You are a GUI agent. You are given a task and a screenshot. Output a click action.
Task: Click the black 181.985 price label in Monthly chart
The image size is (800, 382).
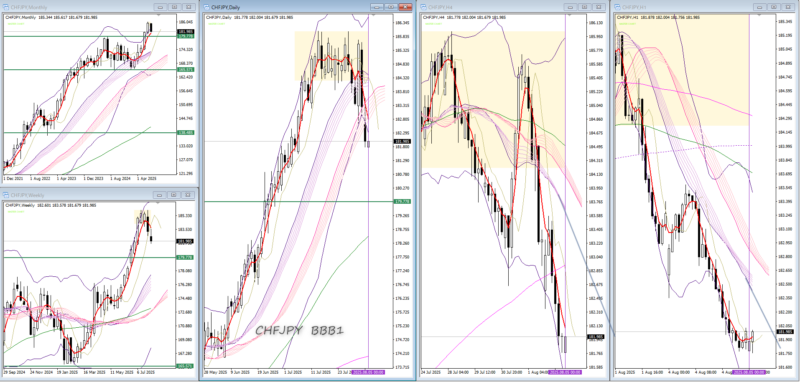click(x=185, y=32)
